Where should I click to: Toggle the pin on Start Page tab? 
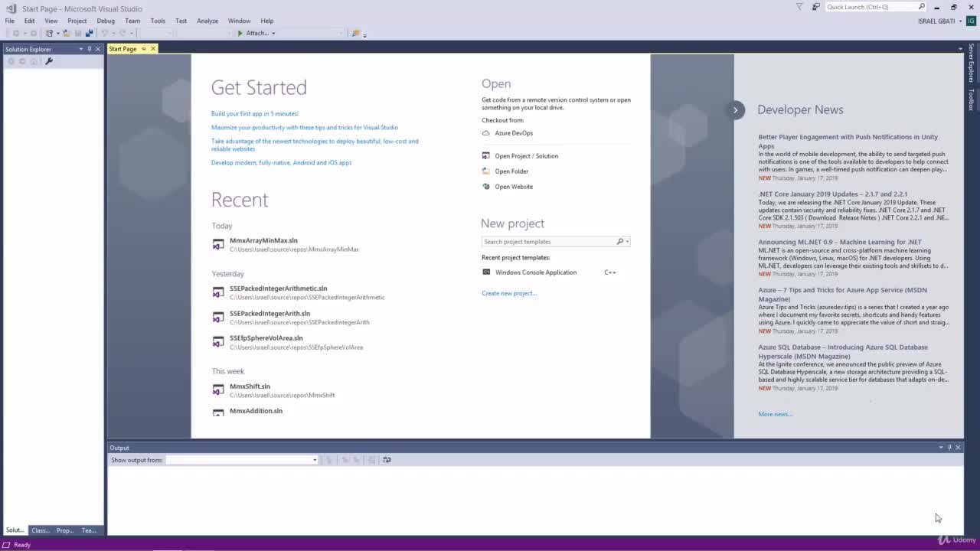143,49
